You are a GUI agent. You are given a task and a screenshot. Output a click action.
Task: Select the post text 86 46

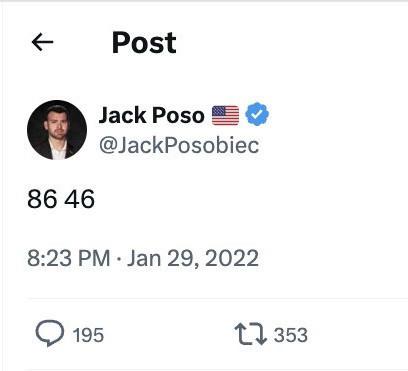pyautogui.click(x=61, y=199)
